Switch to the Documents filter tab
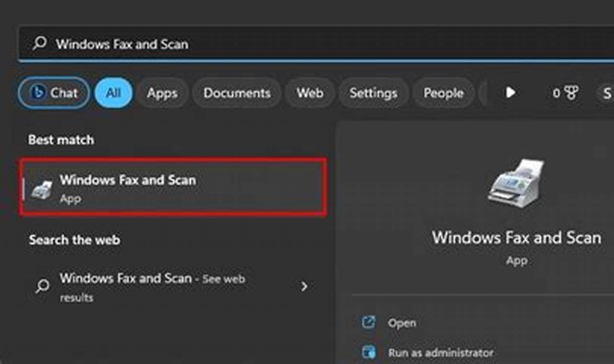614x364 pixels. pyautogui.click(x=237, y=93)
